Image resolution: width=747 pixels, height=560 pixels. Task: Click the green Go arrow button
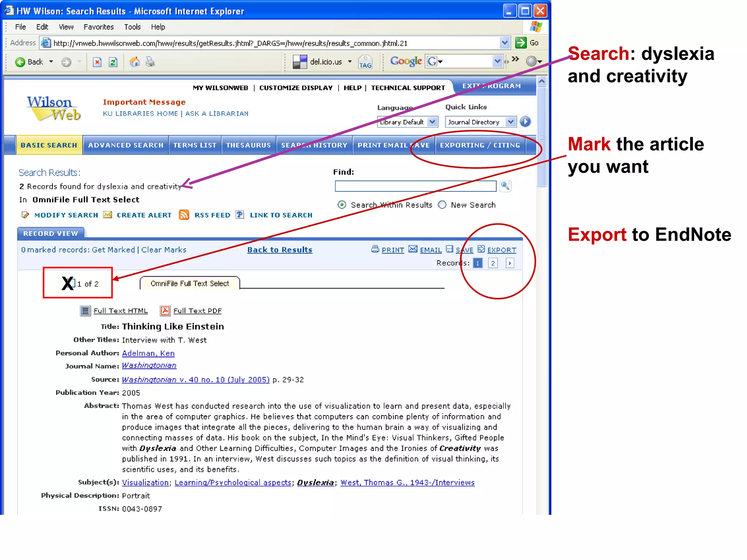pyautogui.click(x=521, y=43)
